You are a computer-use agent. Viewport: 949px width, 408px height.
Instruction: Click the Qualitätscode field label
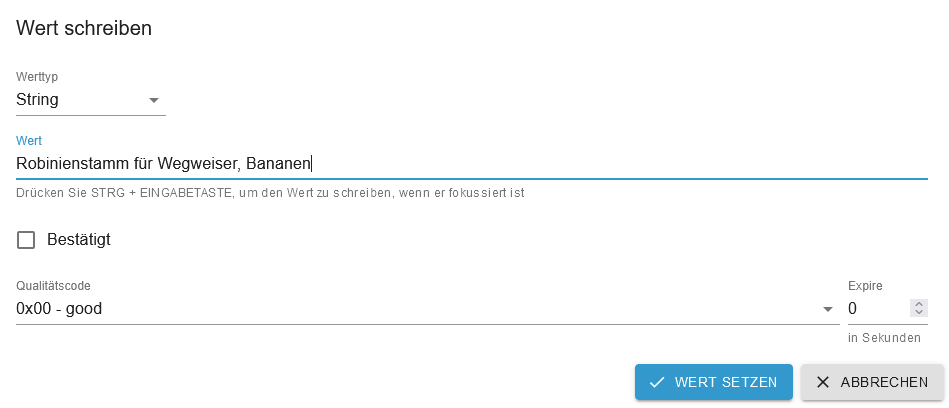(53, 286)
